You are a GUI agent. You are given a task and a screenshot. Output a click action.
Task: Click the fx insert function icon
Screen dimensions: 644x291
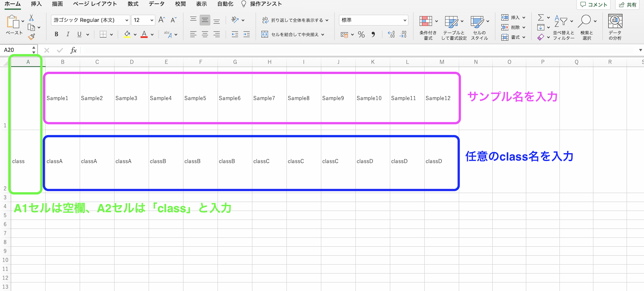[x=73, y=50]
